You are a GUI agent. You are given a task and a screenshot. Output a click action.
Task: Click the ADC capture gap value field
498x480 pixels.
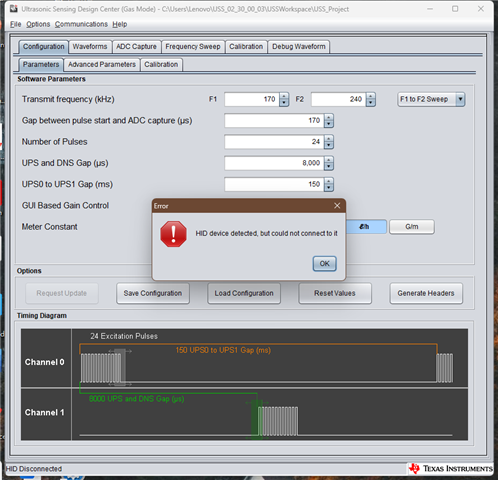point(274,121)
